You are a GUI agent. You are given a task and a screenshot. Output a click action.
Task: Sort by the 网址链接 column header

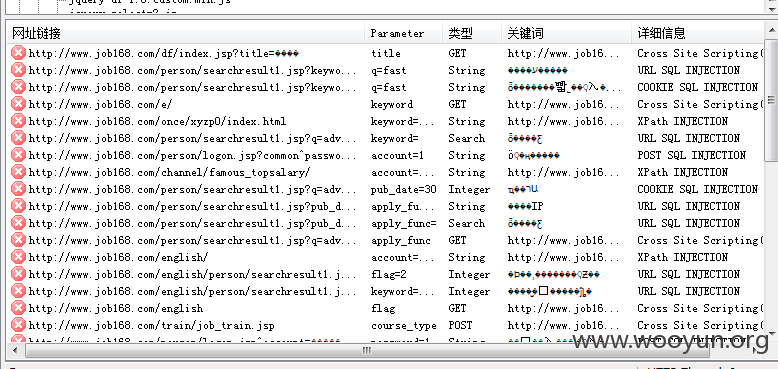186,33
